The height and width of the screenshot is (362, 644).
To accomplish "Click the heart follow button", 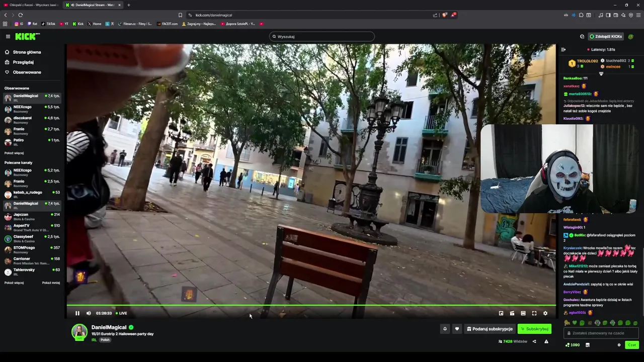I will pos(457,329).
